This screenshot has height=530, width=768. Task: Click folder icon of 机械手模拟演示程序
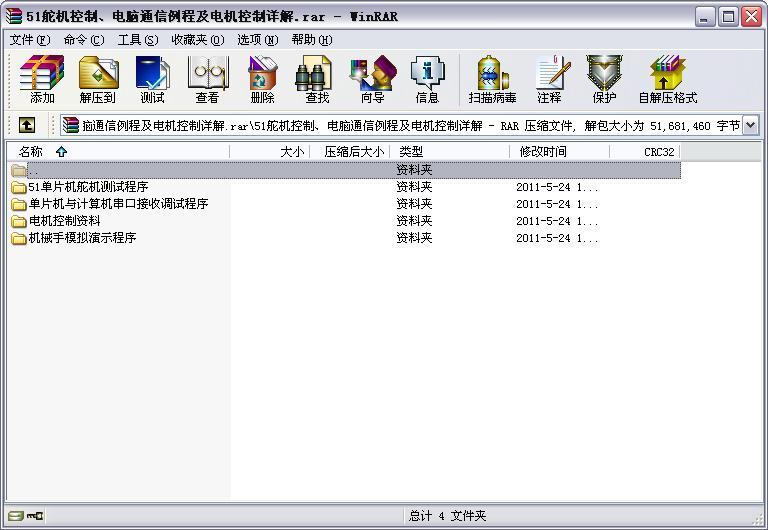click(19, 238)
